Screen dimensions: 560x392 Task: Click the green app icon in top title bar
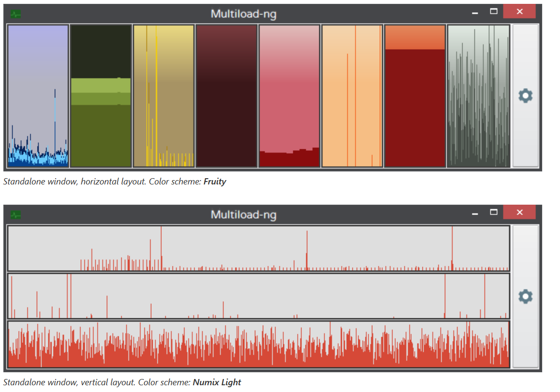pyautogui.click(x=16, y=14)
